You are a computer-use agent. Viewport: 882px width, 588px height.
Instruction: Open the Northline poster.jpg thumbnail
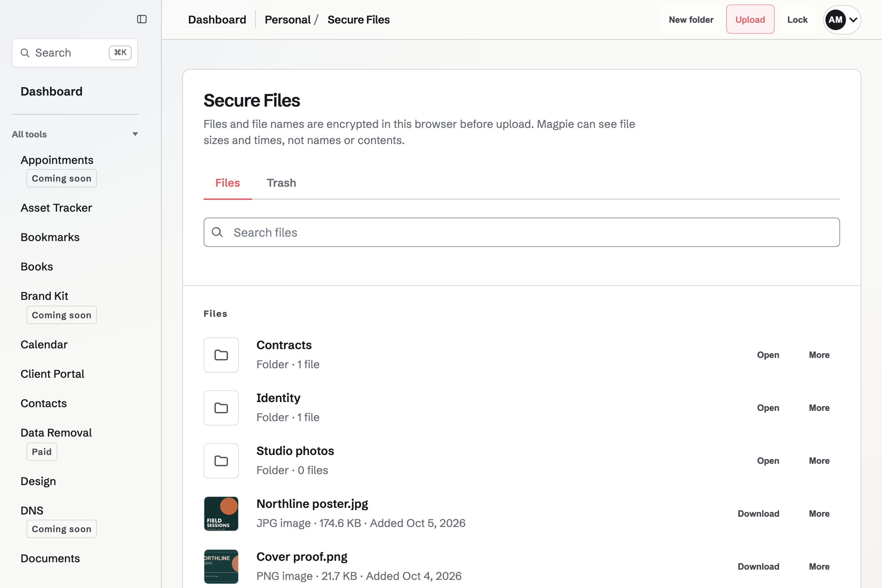pos(221,513)
